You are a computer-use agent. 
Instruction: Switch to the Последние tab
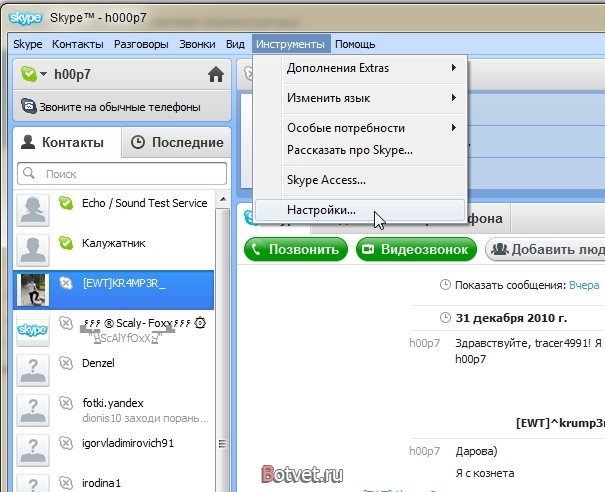click(177, 142)
